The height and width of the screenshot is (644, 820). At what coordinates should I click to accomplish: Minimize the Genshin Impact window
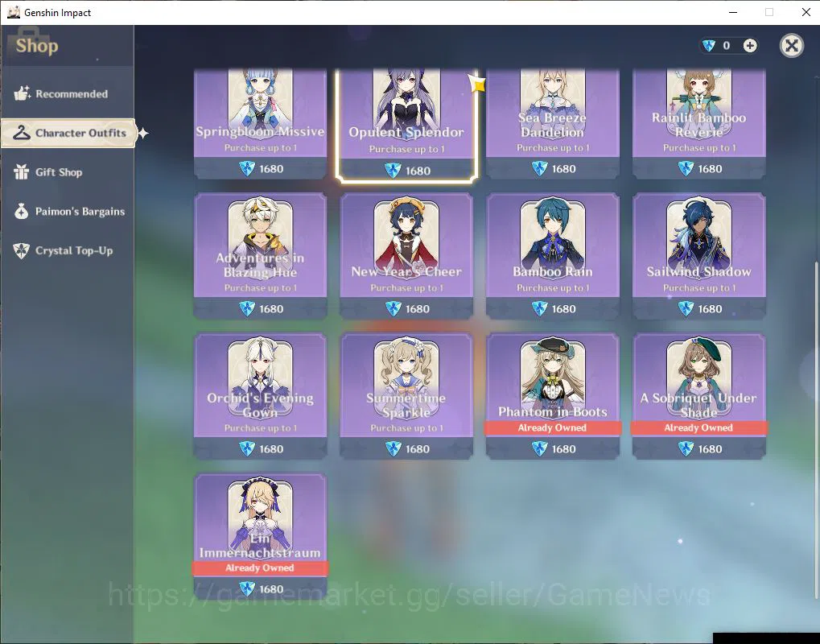pyautogui.click(x=733, y=12)
